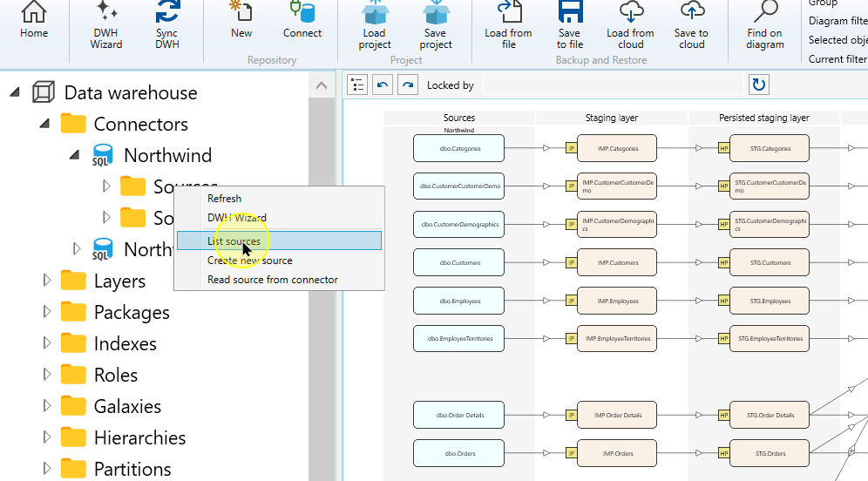
Task: Click Load project
Action: pyautogui.click(x=374, y=25)
